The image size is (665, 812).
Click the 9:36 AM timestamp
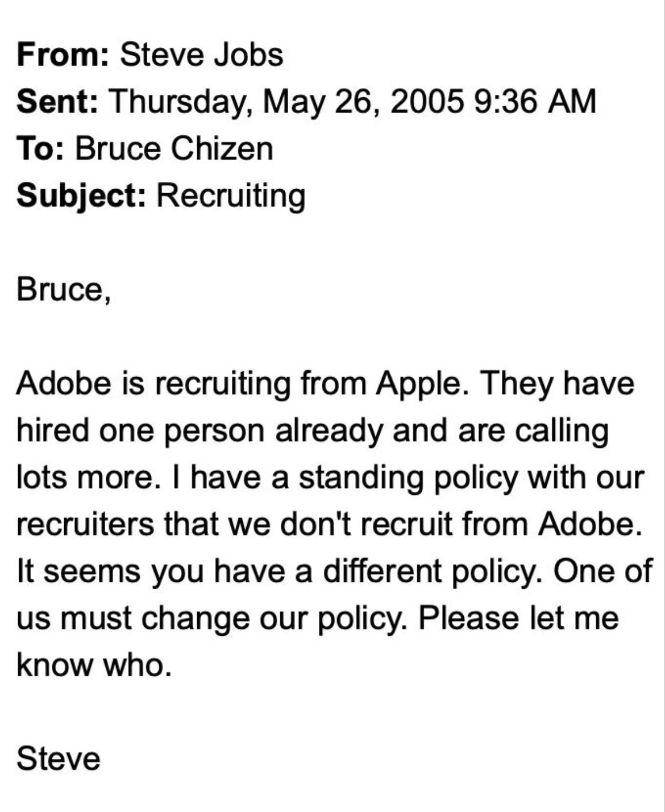click(x=534, y=102)
